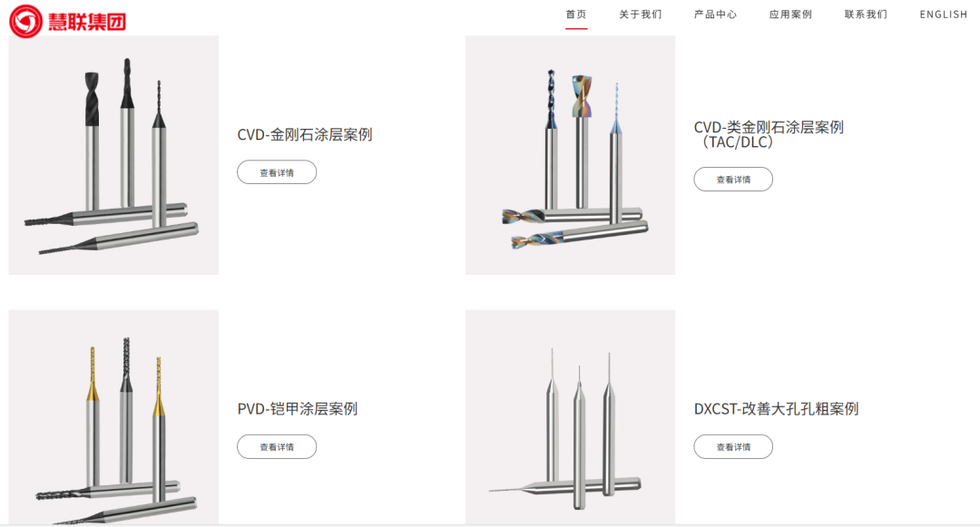Open the DXCST micro drill image
The height and width of the screenshot is (527, 980).
[570, 417]
